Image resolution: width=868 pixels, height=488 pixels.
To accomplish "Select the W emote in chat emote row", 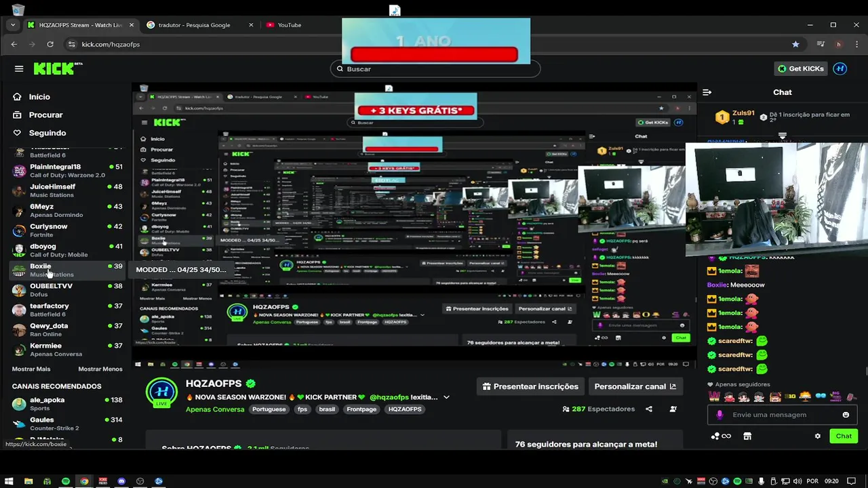I will point(713,396).
